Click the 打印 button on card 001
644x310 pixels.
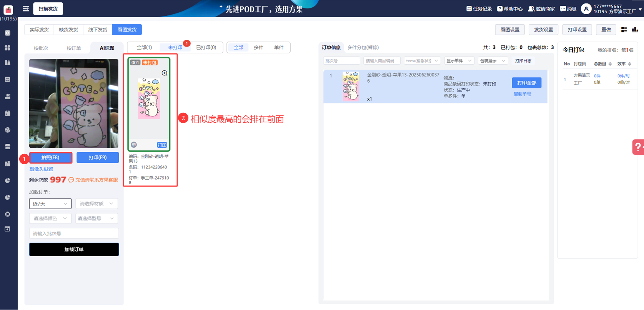coord(162,145)
